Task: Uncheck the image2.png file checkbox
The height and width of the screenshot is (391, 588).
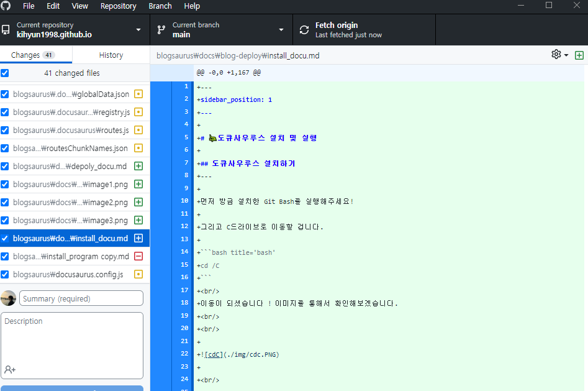Action: tap(5, 202)
